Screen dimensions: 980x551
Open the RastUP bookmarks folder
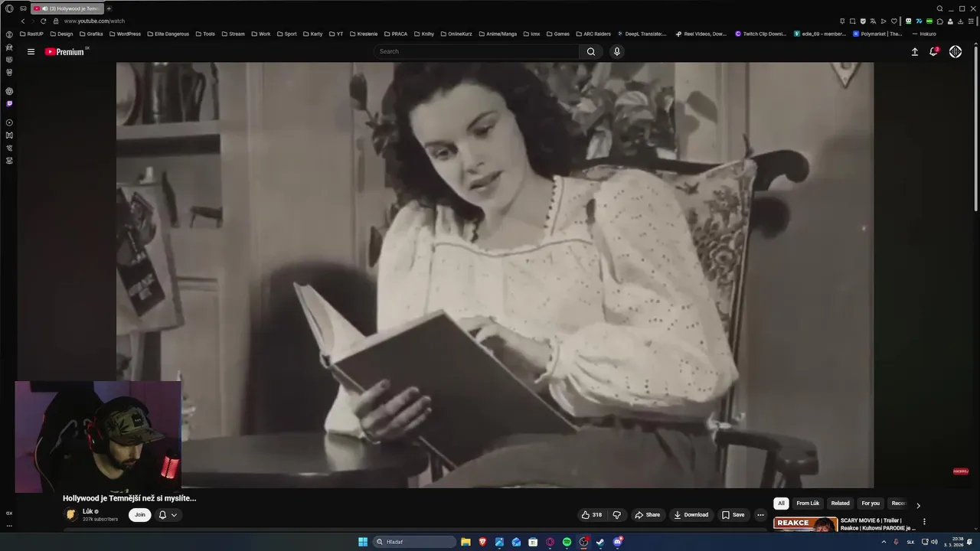(31, 34)
